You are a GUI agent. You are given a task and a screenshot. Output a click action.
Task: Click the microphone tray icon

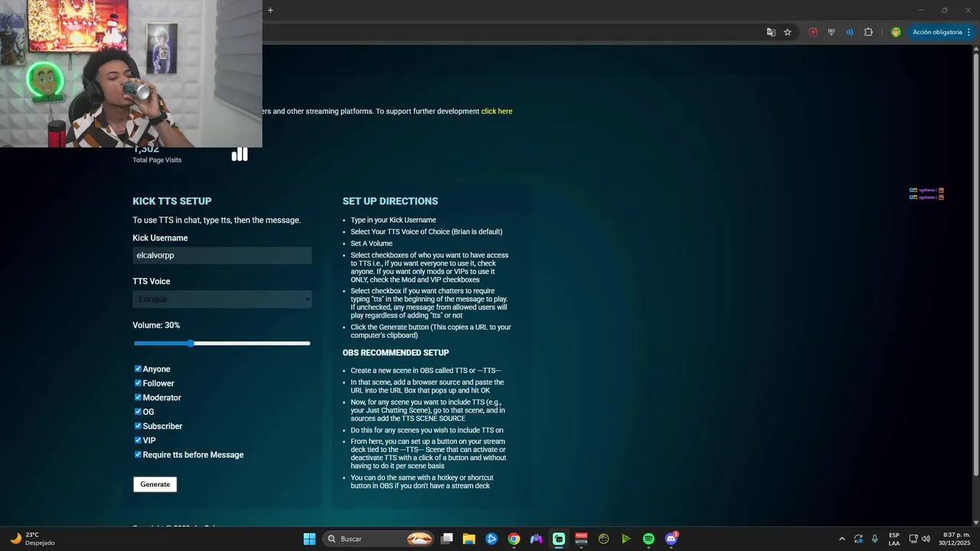point(874,539)
